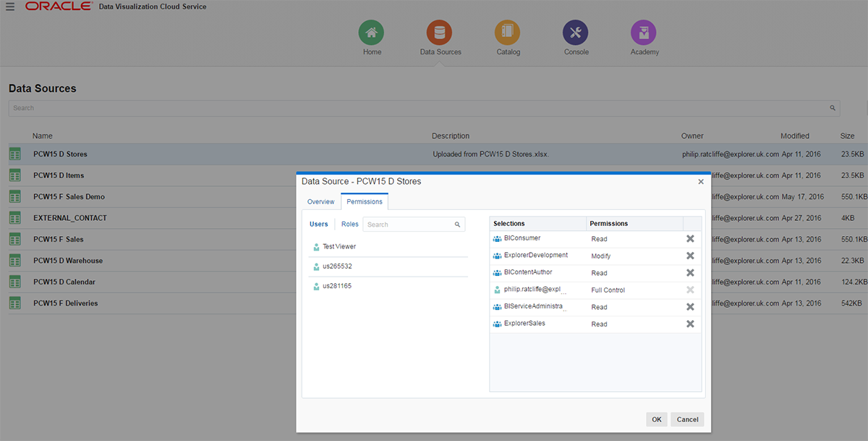This screenshot has width=868, height=441.
Task: Remove the ExplorerDevelopment permission entry
Action: tap(690, 256)
